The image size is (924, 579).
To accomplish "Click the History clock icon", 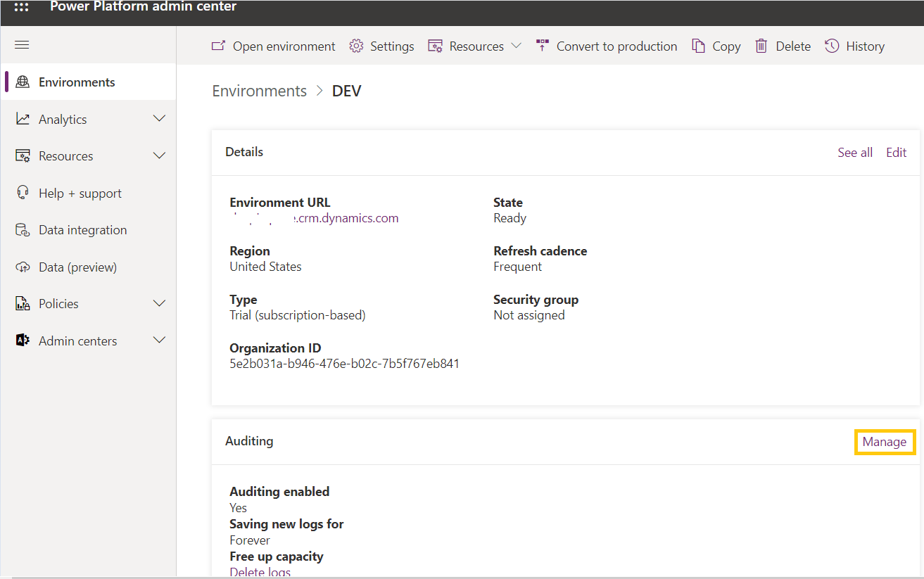I will click(832, 46).
